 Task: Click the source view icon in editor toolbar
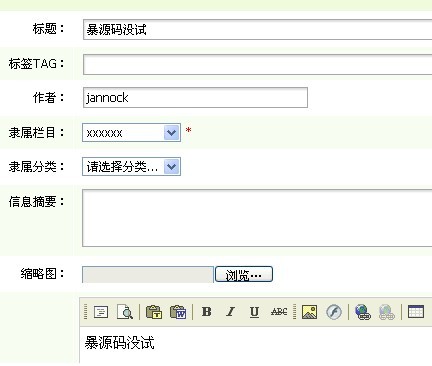101,312
